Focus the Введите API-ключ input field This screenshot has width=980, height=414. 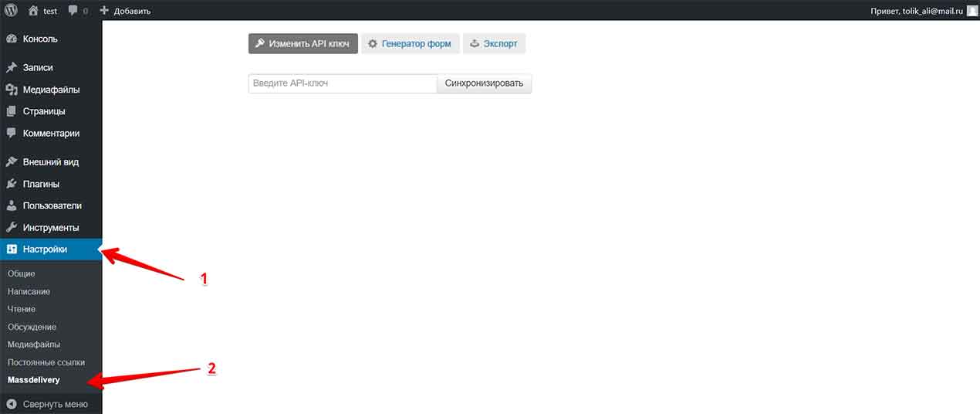coord(343,83)
